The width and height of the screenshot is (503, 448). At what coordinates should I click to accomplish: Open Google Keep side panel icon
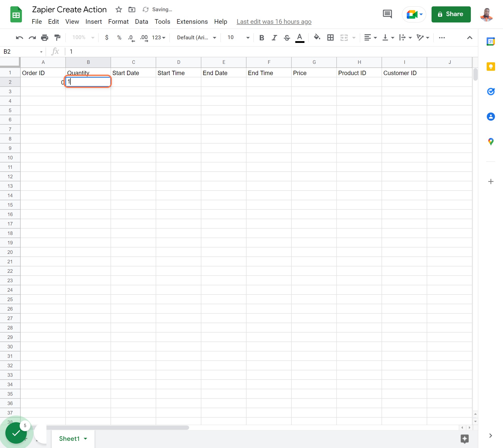pyautogui.click(x=490, y=67)
